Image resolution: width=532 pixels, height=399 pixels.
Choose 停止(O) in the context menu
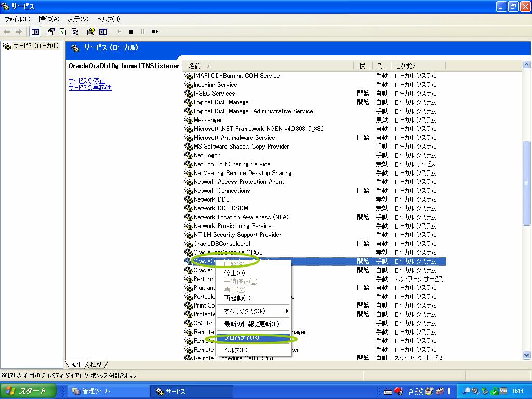coord(253,273)
